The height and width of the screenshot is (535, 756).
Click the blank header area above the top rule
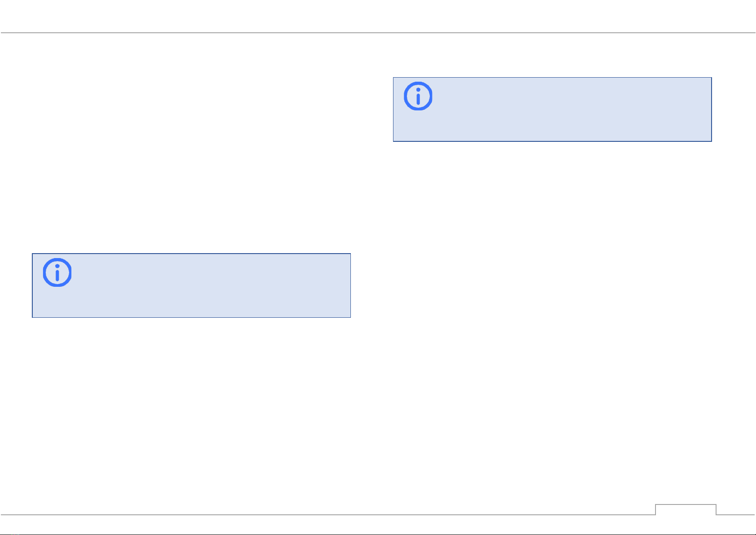(378, 16)
